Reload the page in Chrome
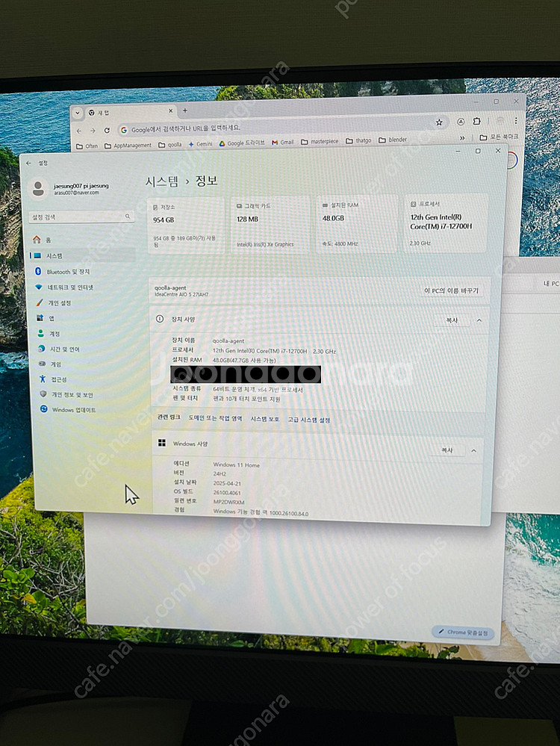This screenshot has height=746, width=560. (x=107, y=131)
